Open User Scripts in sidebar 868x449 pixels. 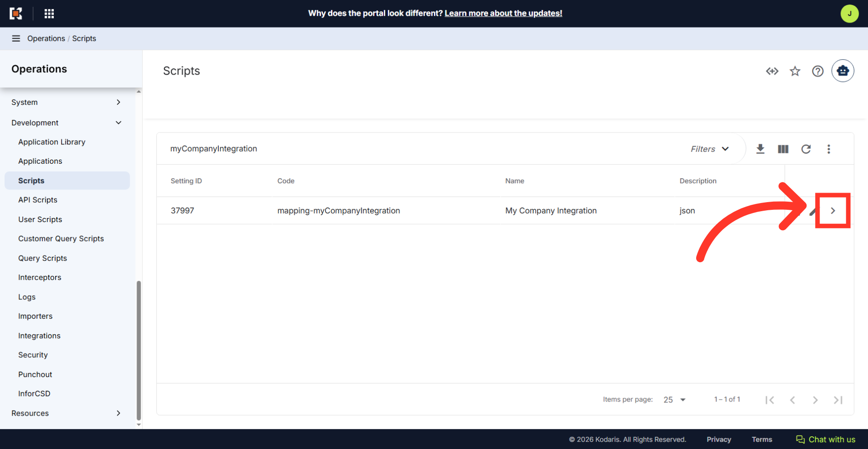tap(40, 219)
